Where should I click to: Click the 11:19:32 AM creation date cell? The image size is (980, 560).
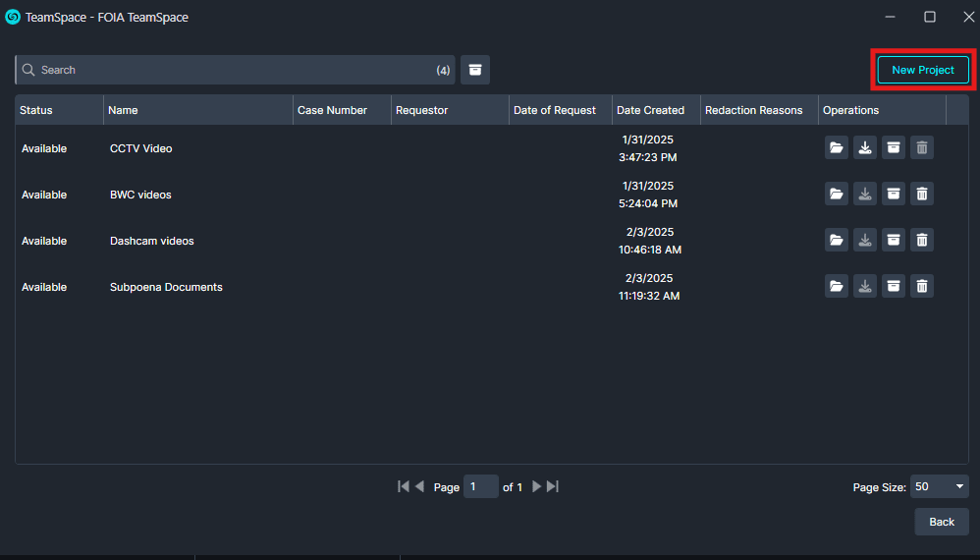(649, 287)
